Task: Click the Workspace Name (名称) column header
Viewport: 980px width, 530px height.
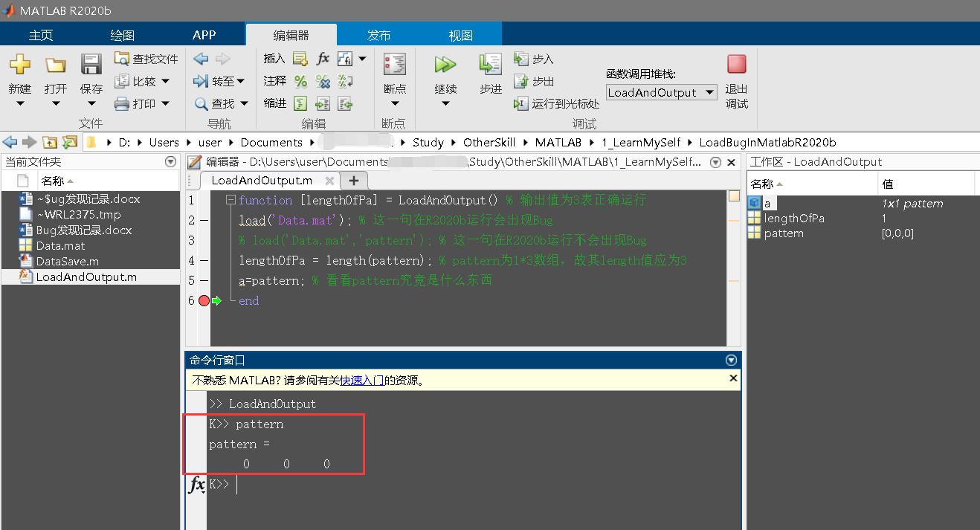Action: tap(812, 184)
